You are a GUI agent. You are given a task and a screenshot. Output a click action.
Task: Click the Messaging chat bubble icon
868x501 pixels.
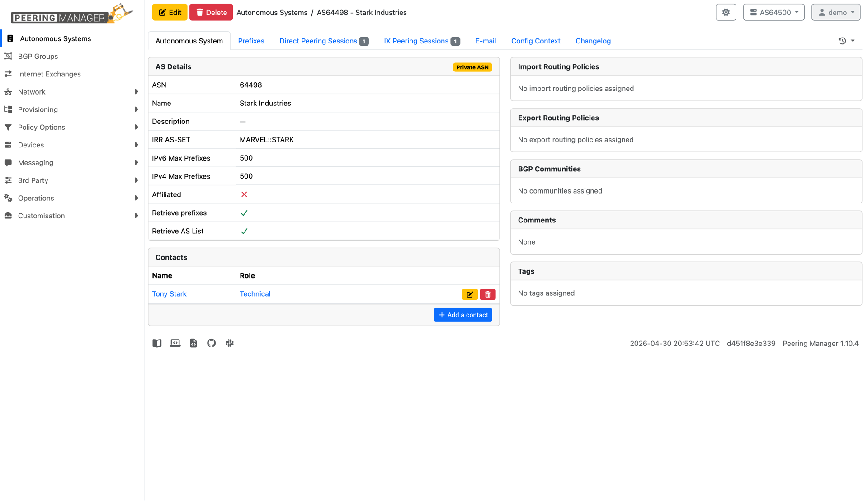(8, 163)
